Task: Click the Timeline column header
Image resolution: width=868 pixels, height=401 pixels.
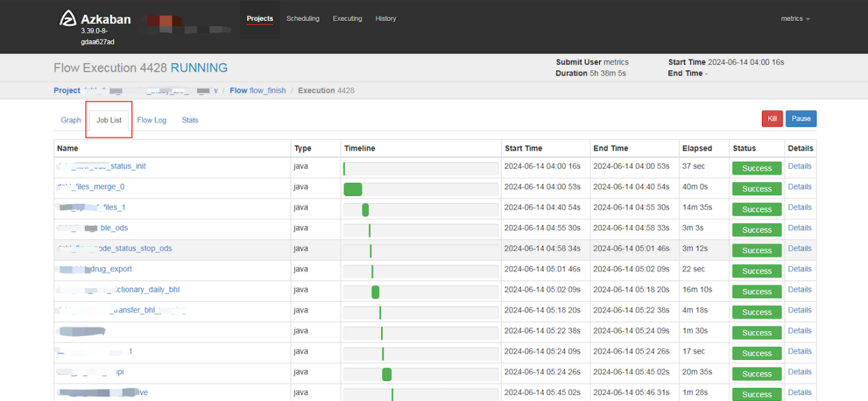Action: [360, 148]
